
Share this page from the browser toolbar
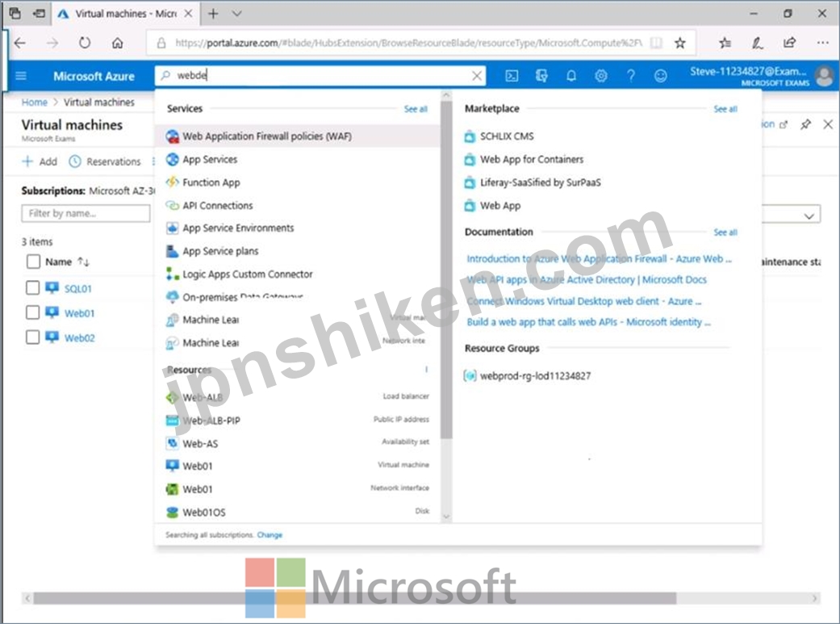pos(789,43)
